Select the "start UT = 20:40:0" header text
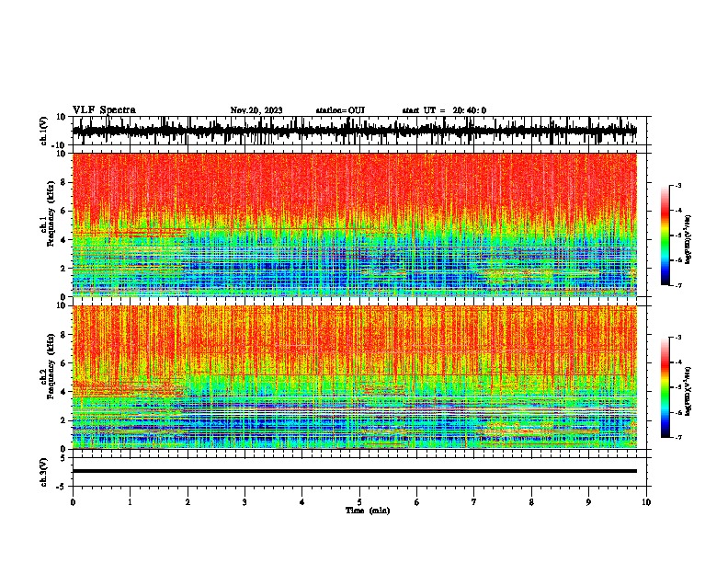 (444, 110)
